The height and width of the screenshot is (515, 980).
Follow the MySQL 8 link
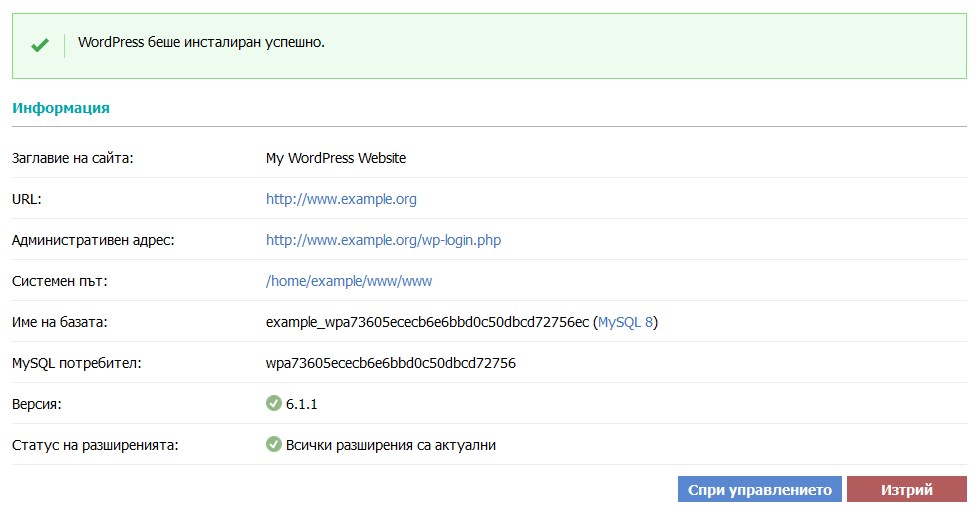(x=625, y=322)
